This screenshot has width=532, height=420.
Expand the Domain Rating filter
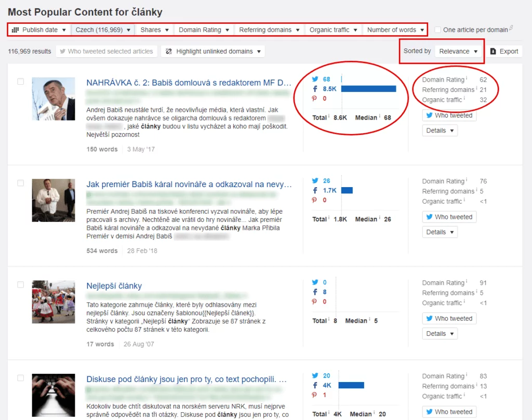point(204,30)
